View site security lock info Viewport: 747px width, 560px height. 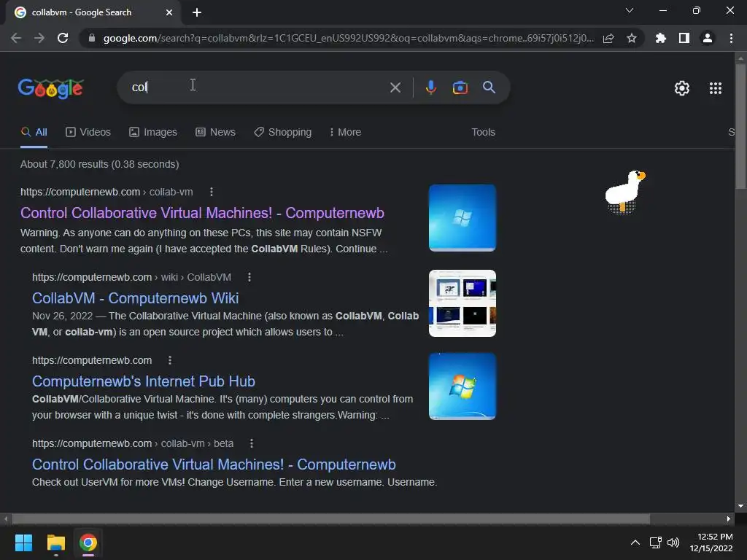92,38
